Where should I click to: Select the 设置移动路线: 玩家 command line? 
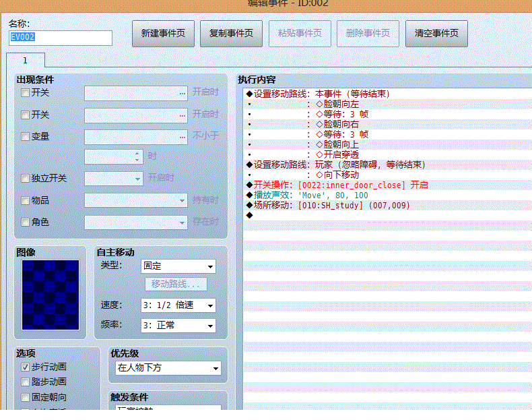[387, 164]
